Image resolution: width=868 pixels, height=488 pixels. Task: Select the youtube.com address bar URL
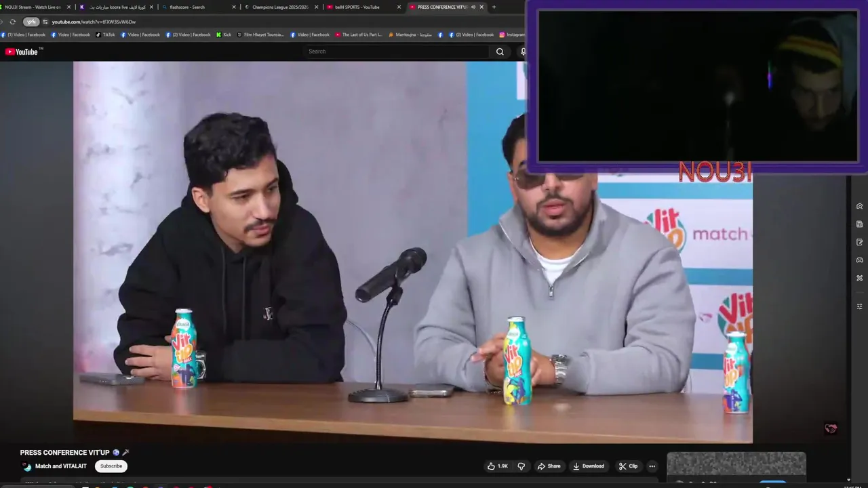tap(94, 22)
